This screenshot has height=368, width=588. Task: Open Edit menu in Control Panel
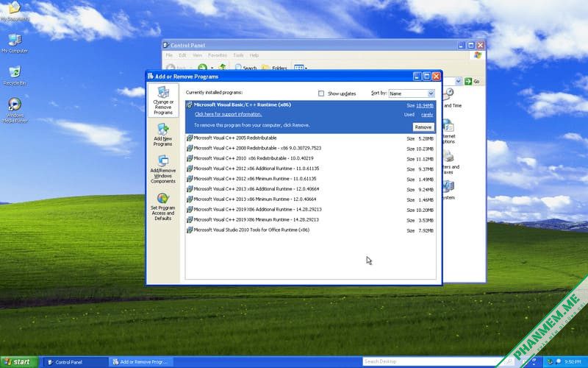(x=182, y=55)
